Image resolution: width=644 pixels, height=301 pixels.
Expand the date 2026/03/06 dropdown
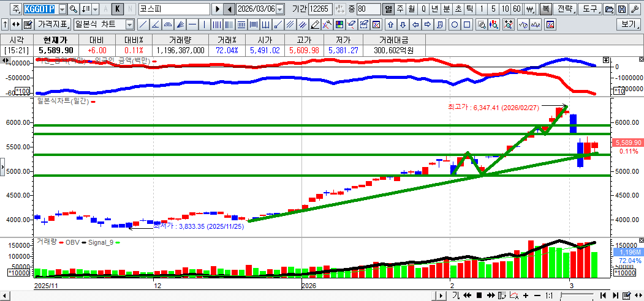click(x=280, y=9)
